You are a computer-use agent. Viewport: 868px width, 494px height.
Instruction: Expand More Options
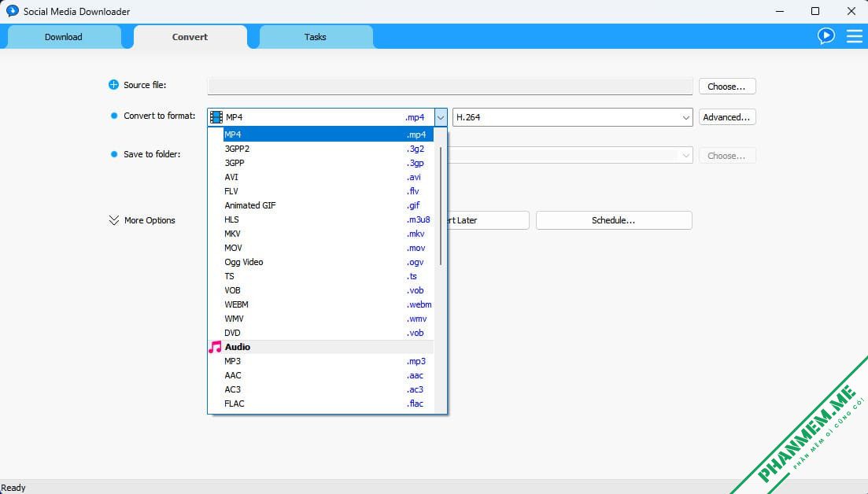(142, 220)
